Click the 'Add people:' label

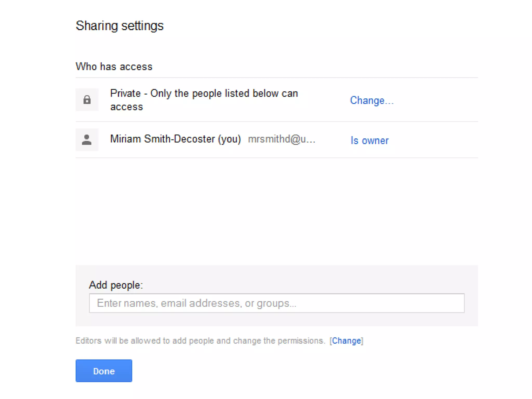point(116,285)
